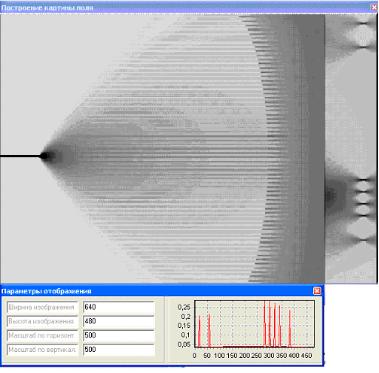
Task: Click the red peak near 380 in the chart
Action: [x=290, y=328]
